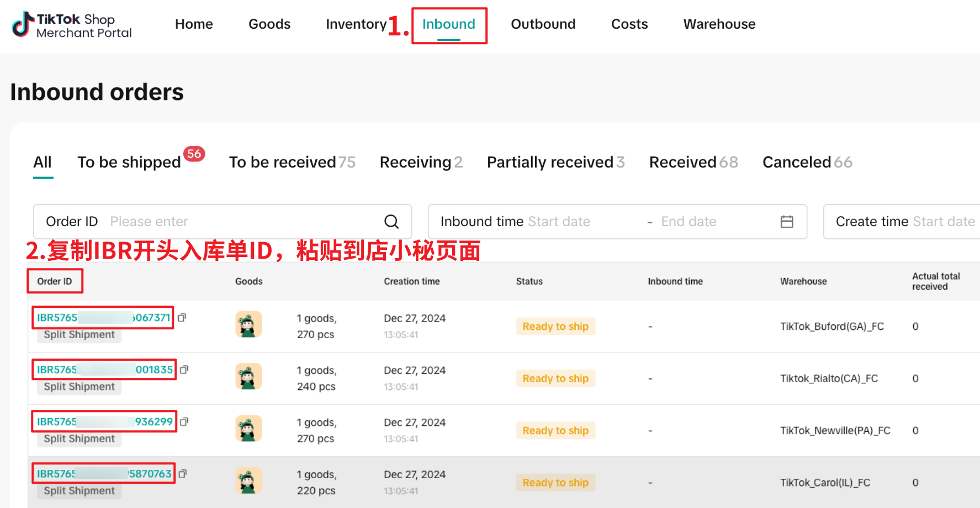The height and width of the screenshot is (508, 980).
Task: Open order link ending in 067371
Action: click(103, 318)
